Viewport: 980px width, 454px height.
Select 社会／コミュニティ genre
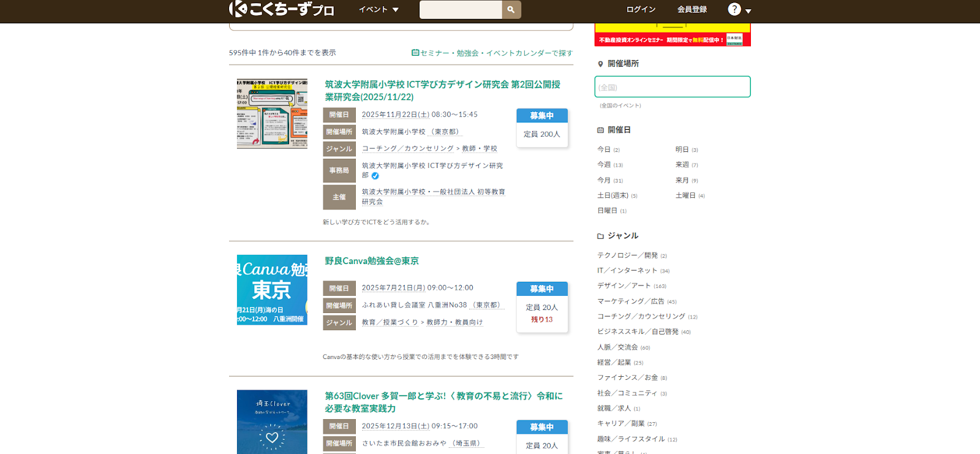(x=627, y=393)
